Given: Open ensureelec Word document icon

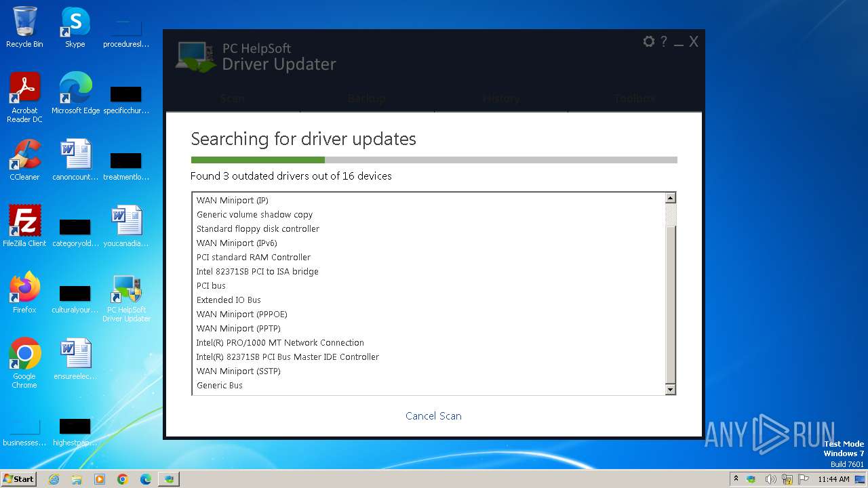Looking at the screenshot, I should click(x=75, y=359).
